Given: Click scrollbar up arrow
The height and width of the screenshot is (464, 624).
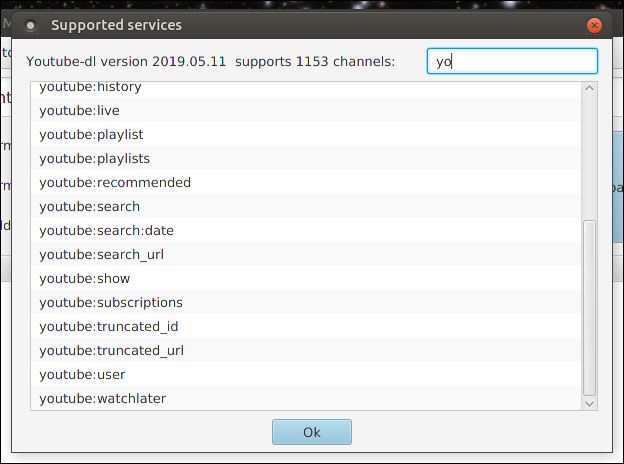Looking at the screenshot, I should (589, 89).
